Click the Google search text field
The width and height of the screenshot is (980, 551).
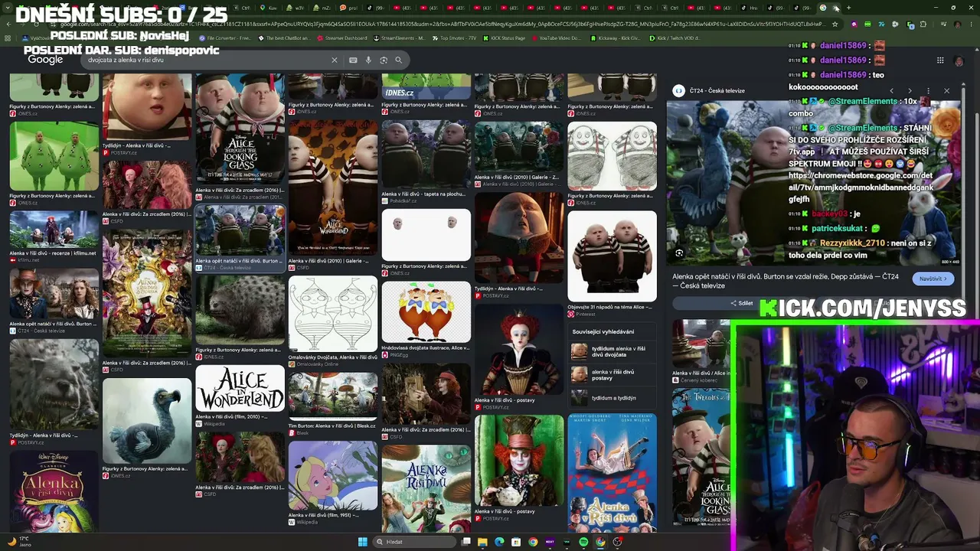[207, 60]
